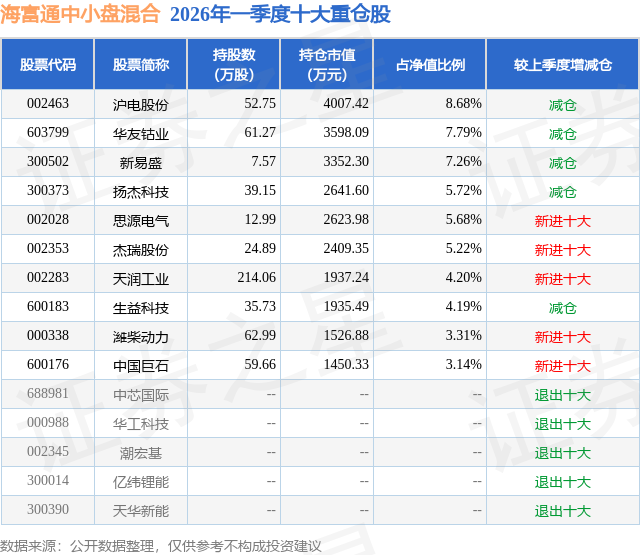Viewport: 640px width, 555px height.
Task: Select stock name 天润工业
Action: click(x=141, y=279)
